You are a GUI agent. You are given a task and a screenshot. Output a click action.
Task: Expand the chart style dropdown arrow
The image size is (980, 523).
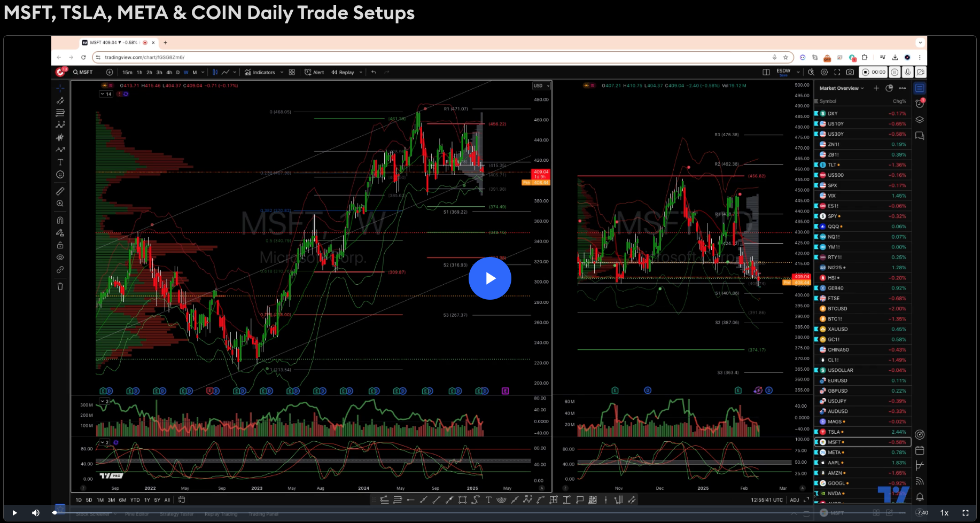(235, 72)
